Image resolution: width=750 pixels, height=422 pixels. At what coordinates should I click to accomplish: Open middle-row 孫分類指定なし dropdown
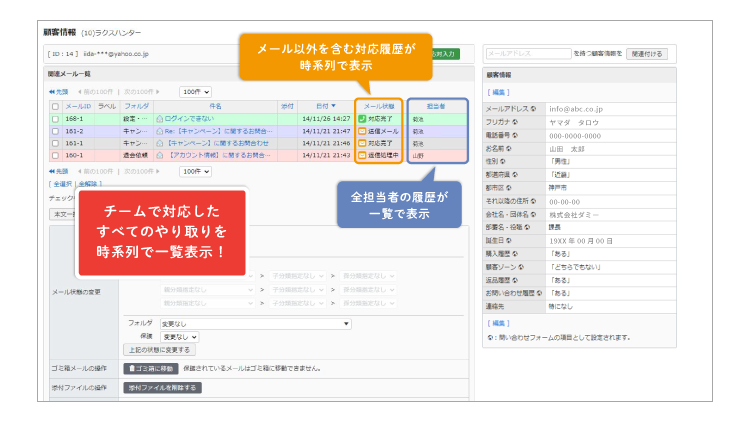pos(368,289)
